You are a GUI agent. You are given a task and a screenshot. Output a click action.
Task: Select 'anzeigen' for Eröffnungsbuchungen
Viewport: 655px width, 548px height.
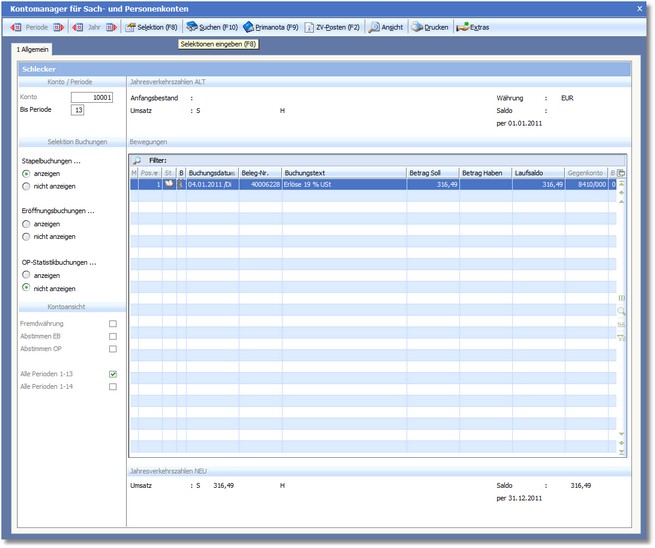(26, 224)
